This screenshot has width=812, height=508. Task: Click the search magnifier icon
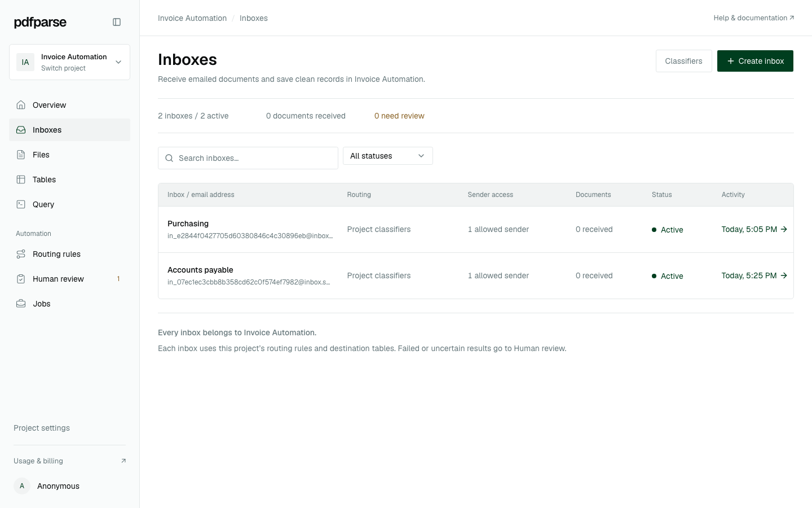[169, 158]
